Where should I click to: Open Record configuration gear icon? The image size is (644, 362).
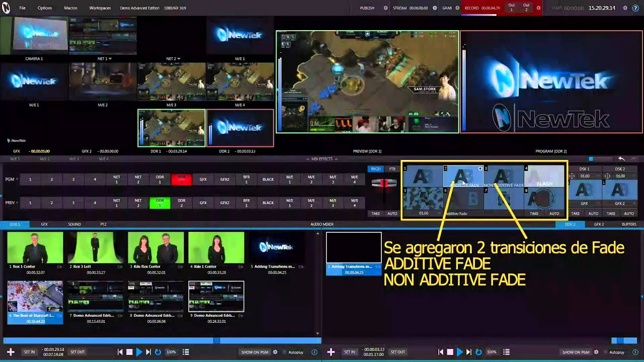point(538,8)
